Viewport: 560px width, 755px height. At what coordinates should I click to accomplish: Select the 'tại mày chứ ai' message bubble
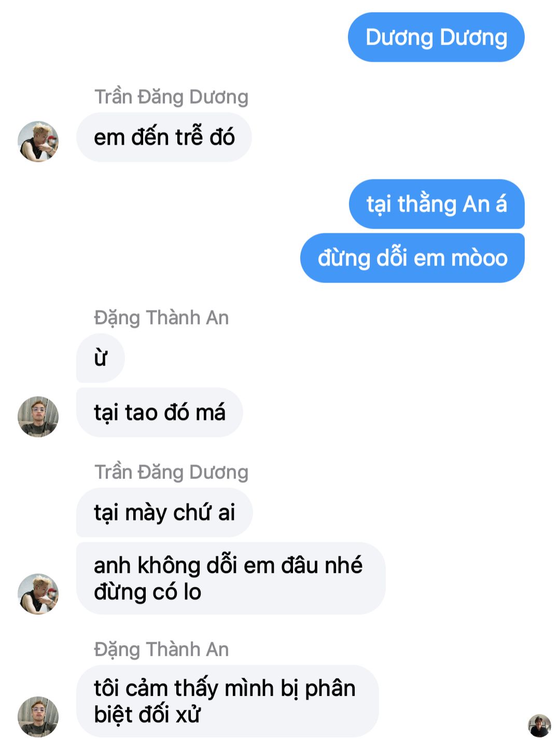[164, 513]
